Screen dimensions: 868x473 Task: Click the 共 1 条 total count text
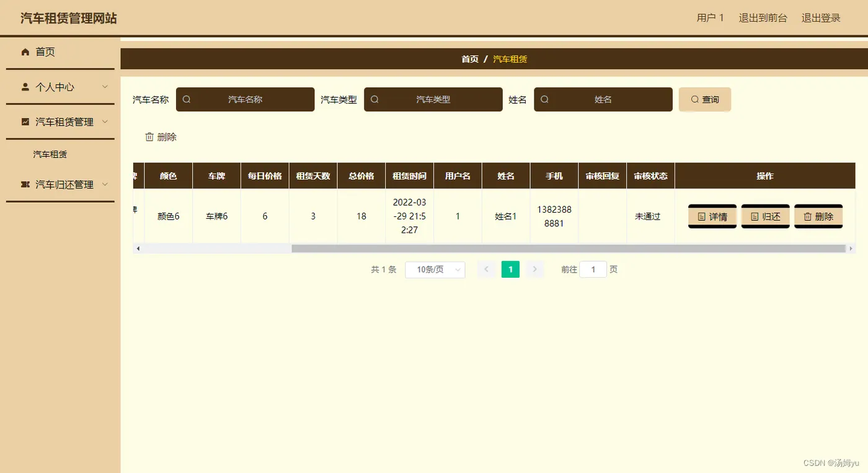point(384,270)
